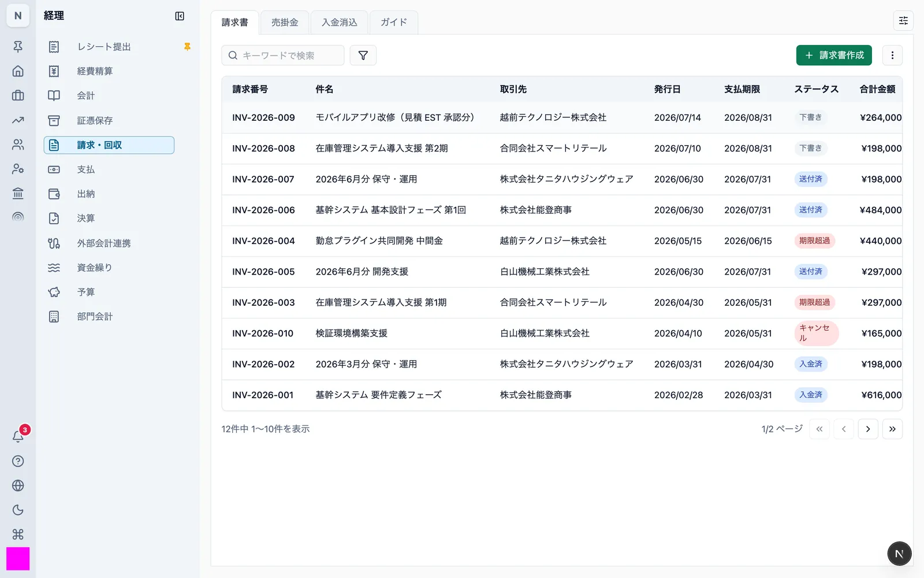Open the pin icon in left rail

(x=18, y=47)
